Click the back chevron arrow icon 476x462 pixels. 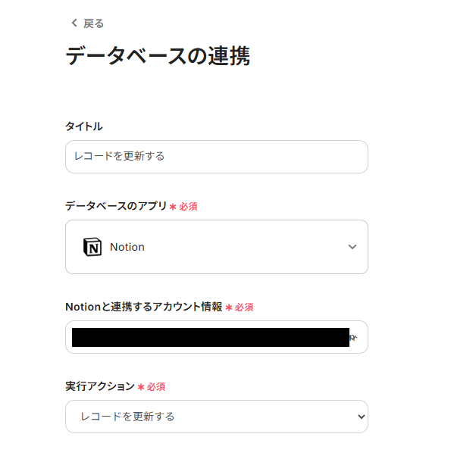point(74,23)
